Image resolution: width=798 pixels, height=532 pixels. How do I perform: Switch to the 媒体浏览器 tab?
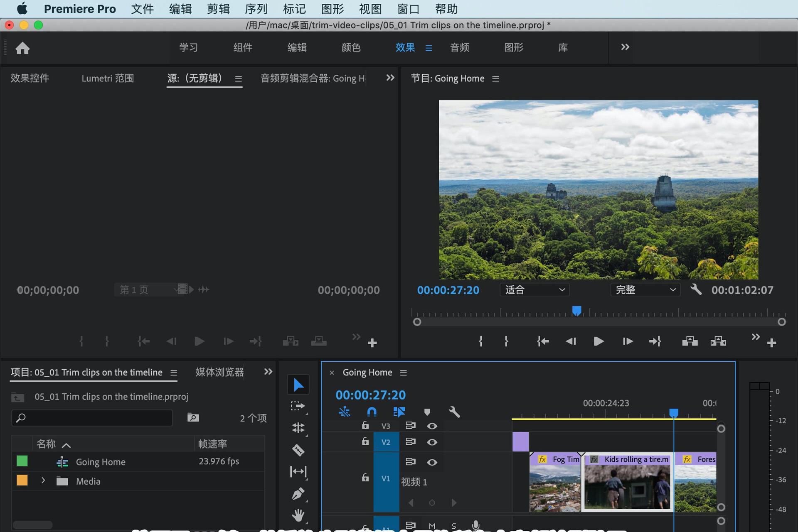[219, 372]
